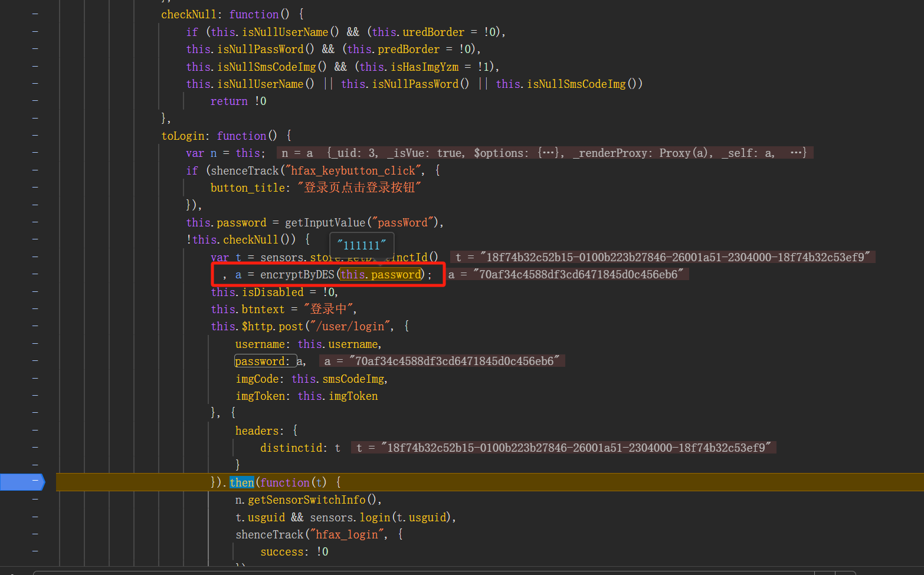924x575 pixels.
Task: Click the 'distinctid' header key
Action: (x=291, y=448)
